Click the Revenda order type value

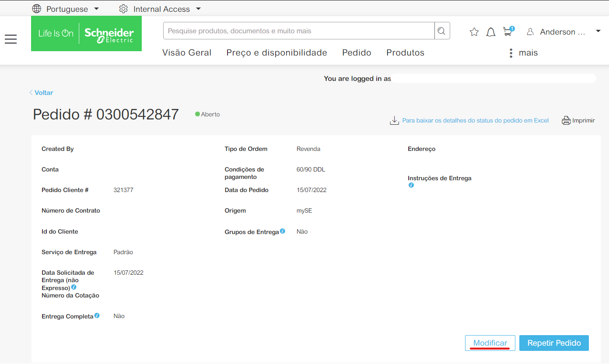308,149
